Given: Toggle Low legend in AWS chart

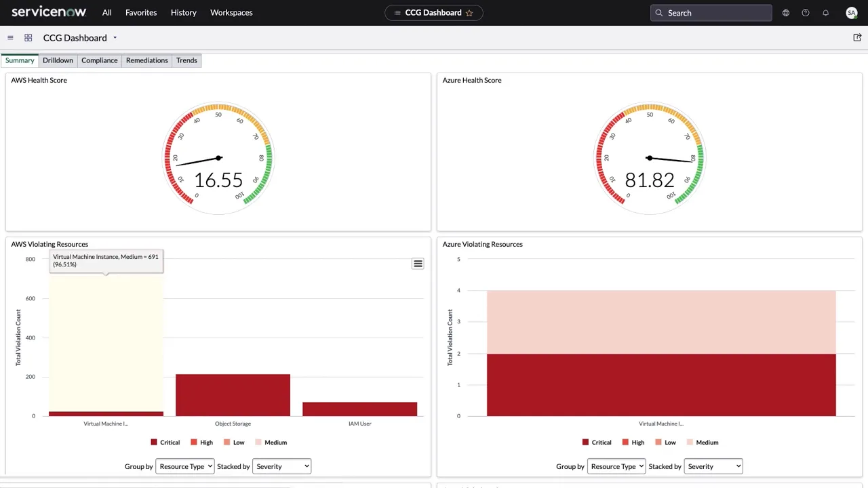Looking at the screenshot, I should [x=234, y=443].
